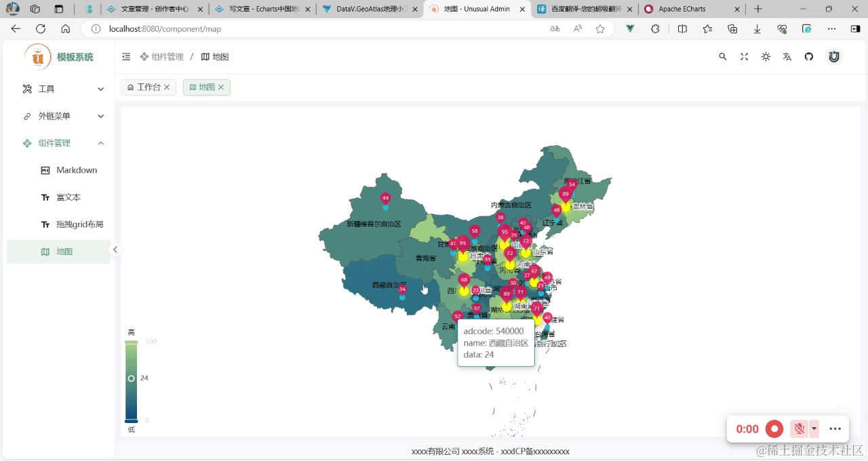Open browser settings ellipsis menu
The width and height of the screenshot is (868, 461).
832,29
